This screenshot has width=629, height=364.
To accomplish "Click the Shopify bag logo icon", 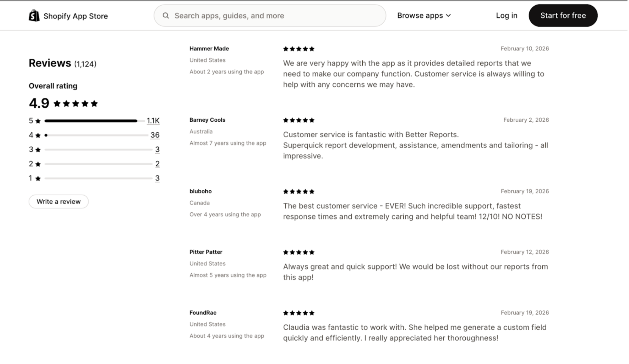I will pyautogui.click(x=34, y=15).
